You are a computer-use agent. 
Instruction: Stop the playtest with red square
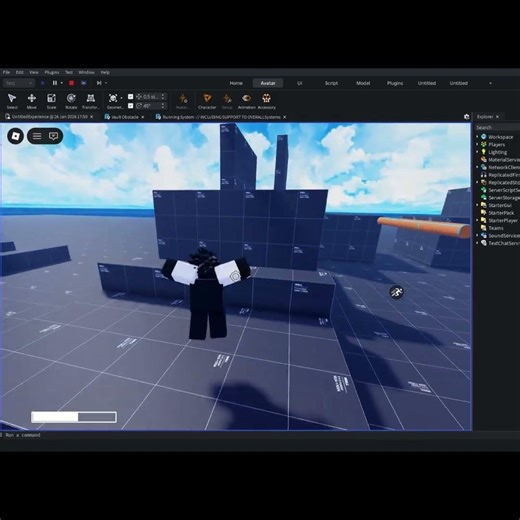pos(71,83)
